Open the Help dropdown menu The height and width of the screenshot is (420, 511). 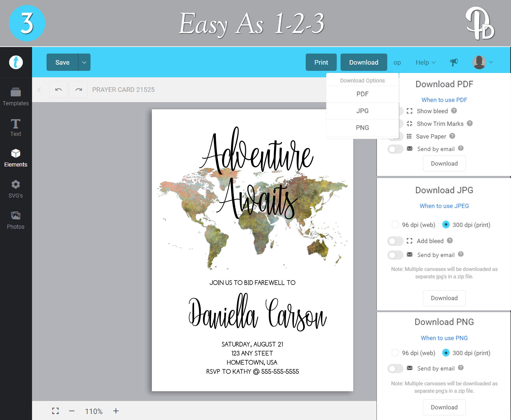click(425, 62)
